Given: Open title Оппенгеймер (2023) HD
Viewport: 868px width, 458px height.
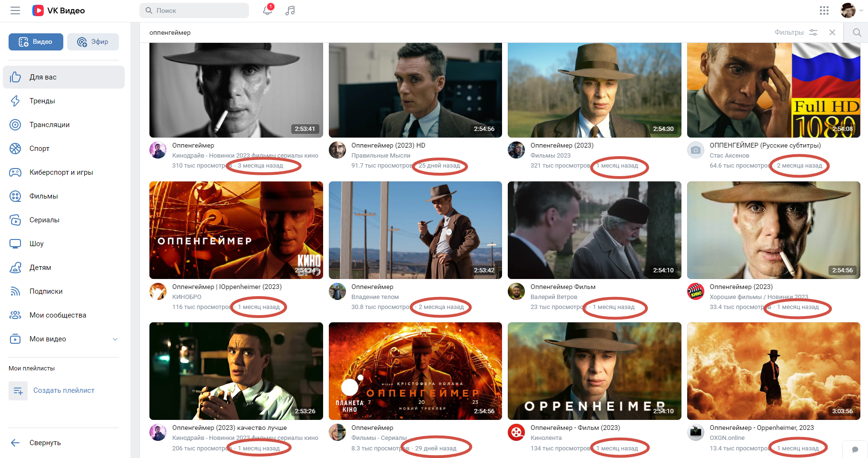Looking at the screenshot, I should pos(388,145).
